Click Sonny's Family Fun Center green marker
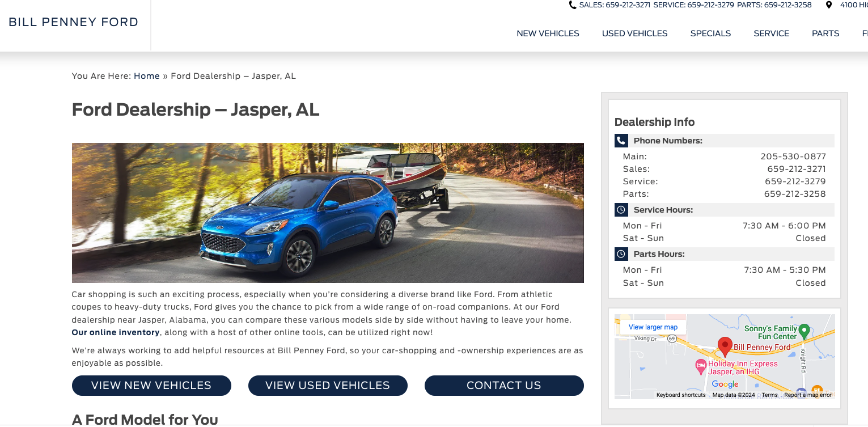The image size is (868, 427). pos(803,331)
